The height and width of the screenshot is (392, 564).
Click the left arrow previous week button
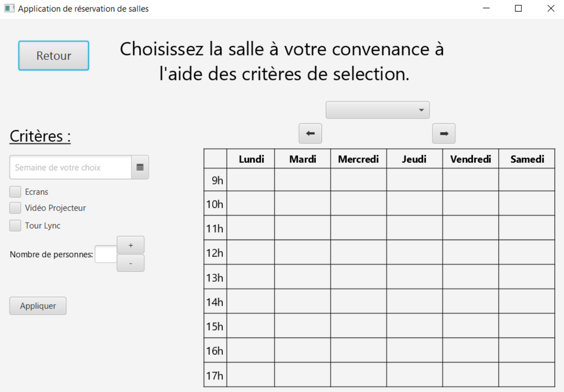coord(310,134)
